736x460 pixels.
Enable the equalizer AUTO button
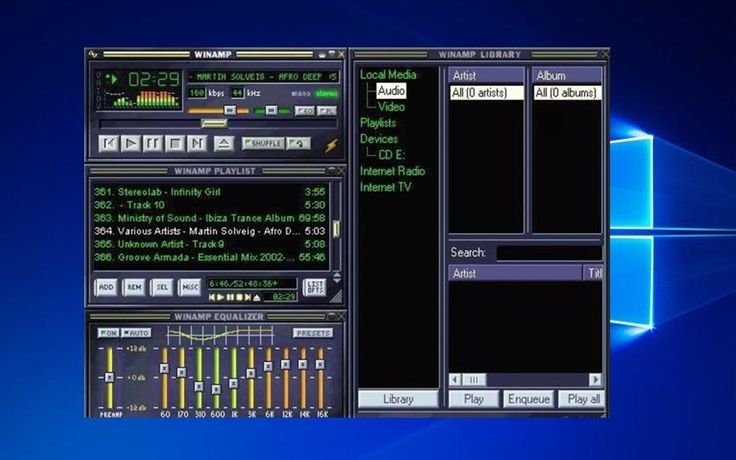pos(137,332)
